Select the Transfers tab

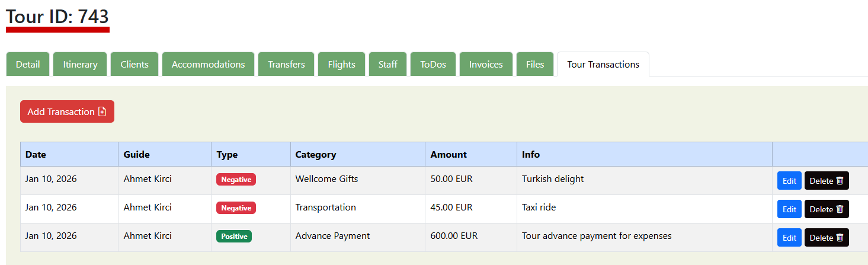(286, 64)
